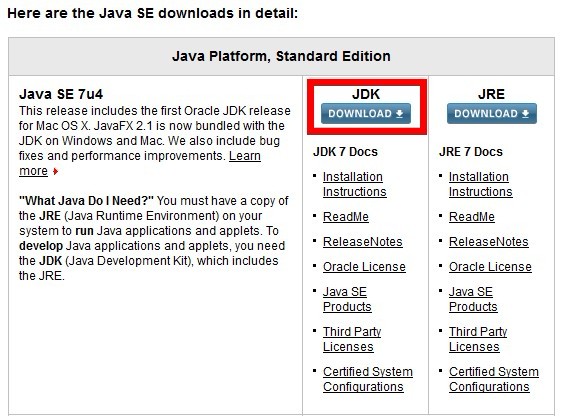
Task: Open Java SE Products under JDK Docs
Action: 347,299
